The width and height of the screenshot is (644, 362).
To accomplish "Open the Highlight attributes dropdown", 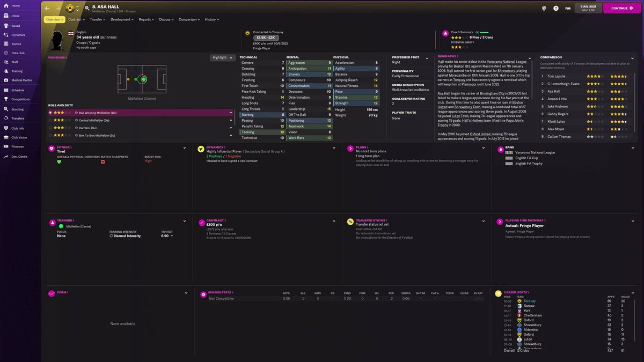I will coord(222,57).
